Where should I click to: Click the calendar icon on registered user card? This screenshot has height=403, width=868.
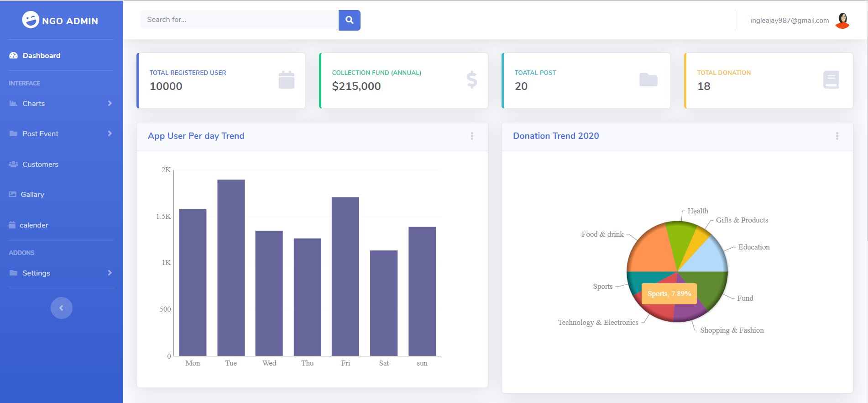pos(286,80)
